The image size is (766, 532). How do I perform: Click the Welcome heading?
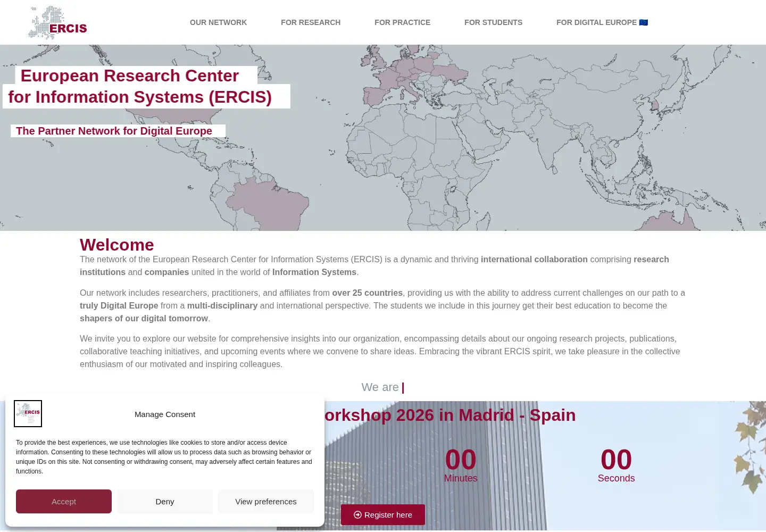click(117, 245)
